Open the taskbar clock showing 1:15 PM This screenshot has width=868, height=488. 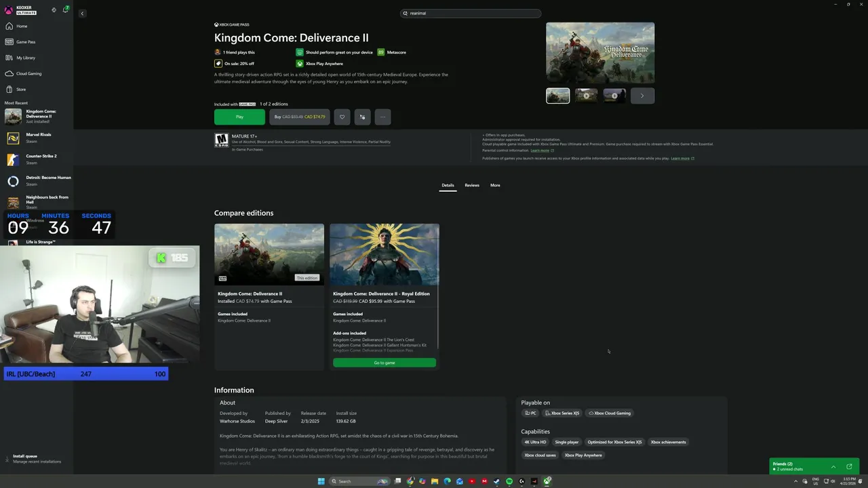point(848,481)
